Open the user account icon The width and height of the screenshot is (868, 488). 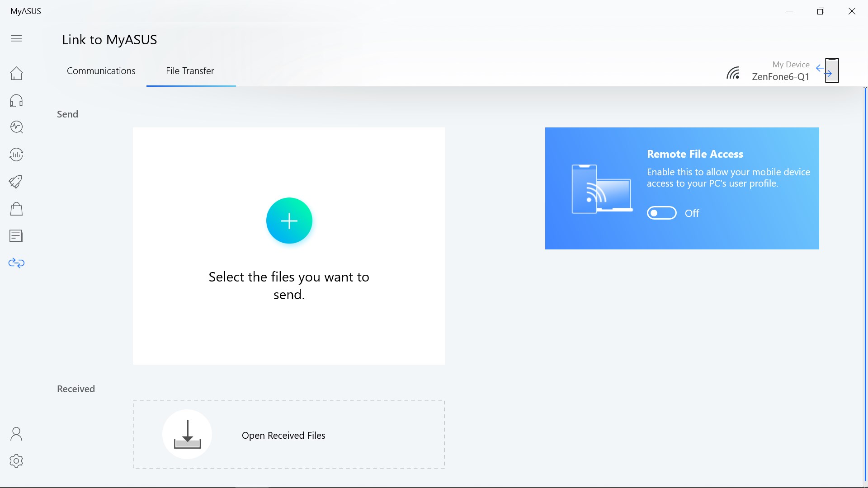[x=16, y=434]
